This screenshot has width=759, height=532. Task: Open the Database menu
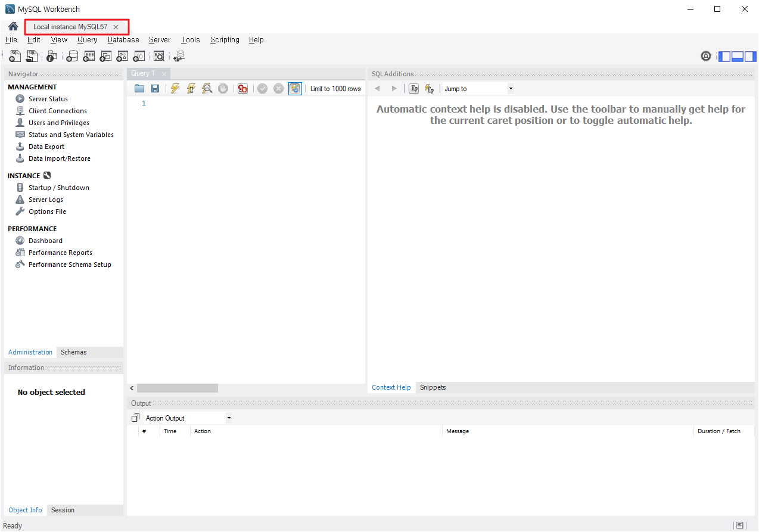tap(123, 40)
